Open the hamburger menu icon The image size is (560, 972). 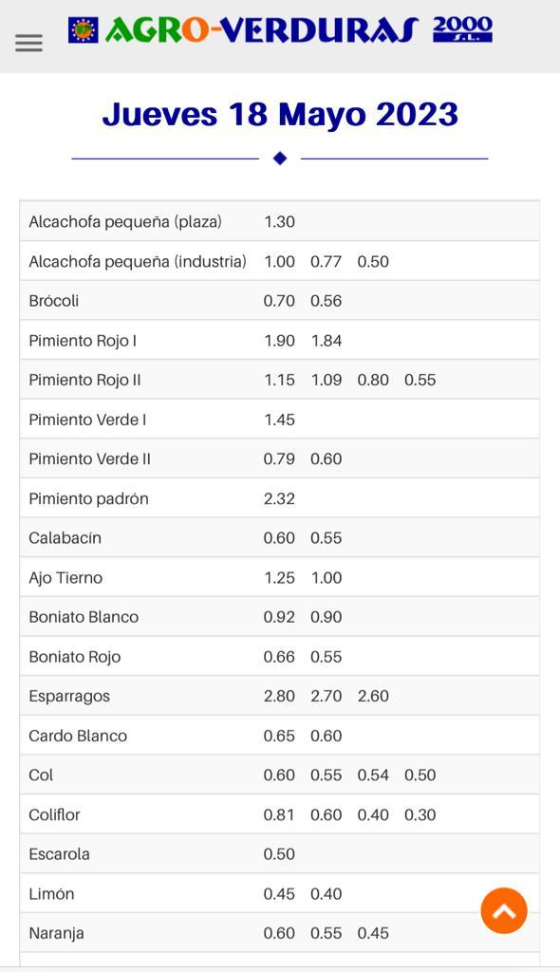click(x=29, y=43)
